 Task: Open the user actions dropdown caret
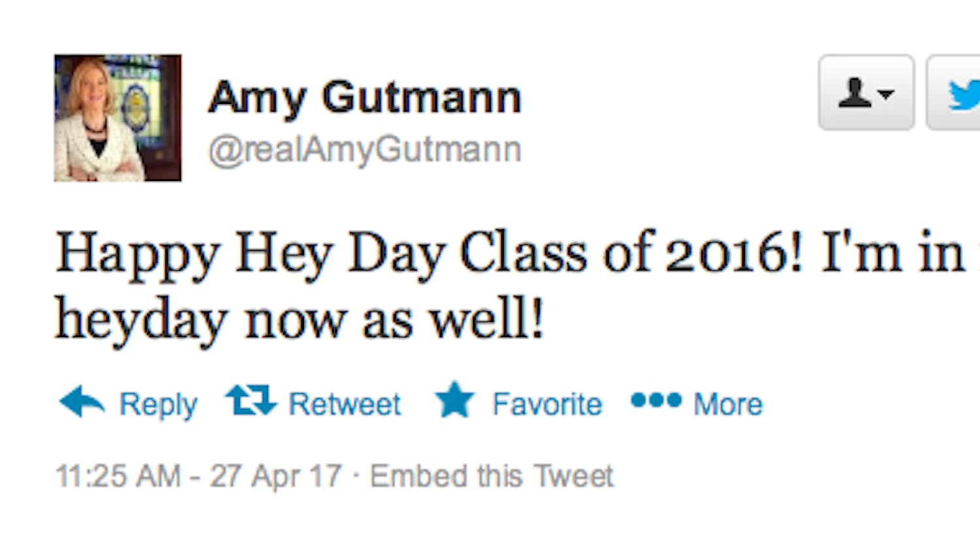tap(886, 94)
